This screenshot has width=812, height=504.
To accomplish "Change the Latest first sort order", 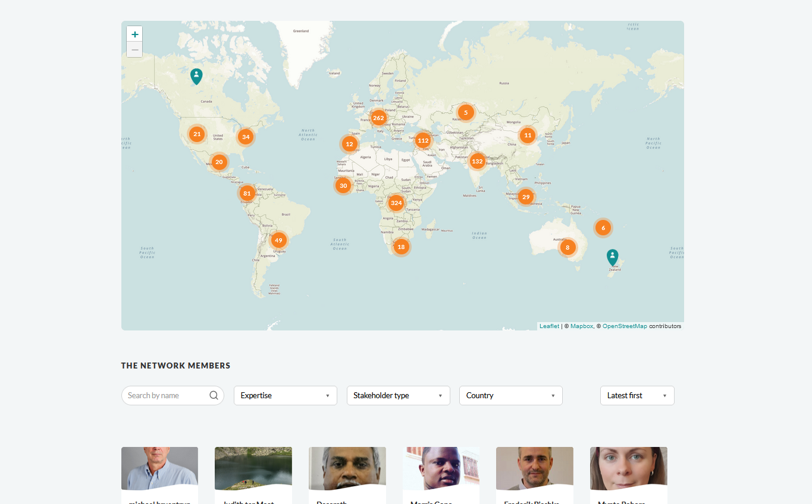I will [x=637, y=395].
